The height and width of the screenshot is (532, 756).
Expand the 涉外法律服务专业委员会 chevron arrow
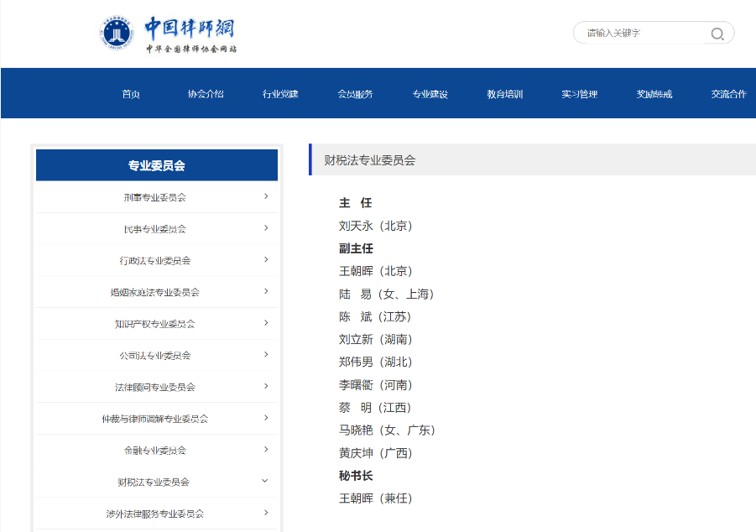pos(266,513)
